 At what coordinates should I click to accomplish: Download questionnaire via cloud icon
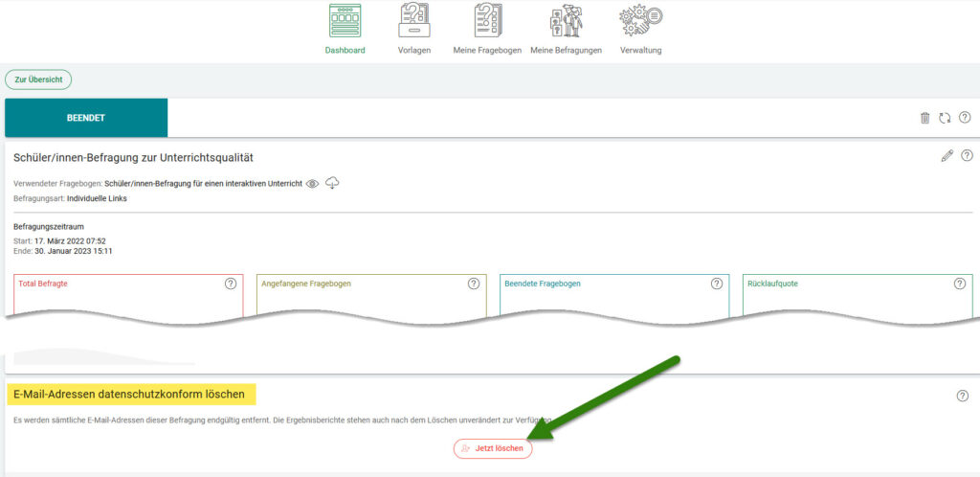point(332,183)
